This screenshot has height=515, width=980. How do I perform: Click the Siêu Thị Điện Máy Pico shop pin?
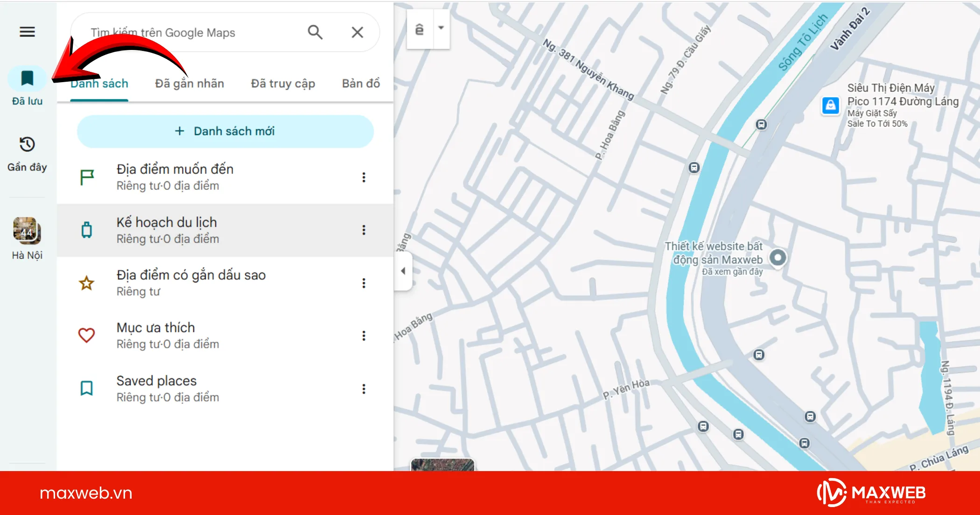831,106
